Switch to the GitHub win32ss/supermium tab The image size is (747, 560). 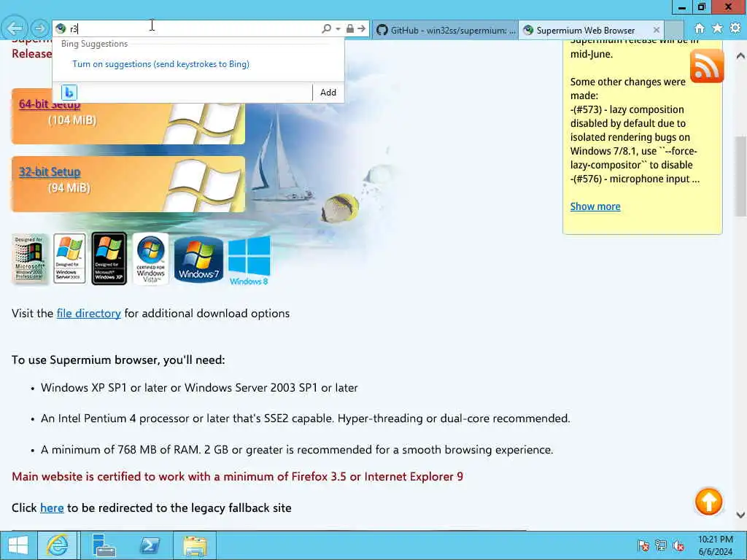point(445,30)
